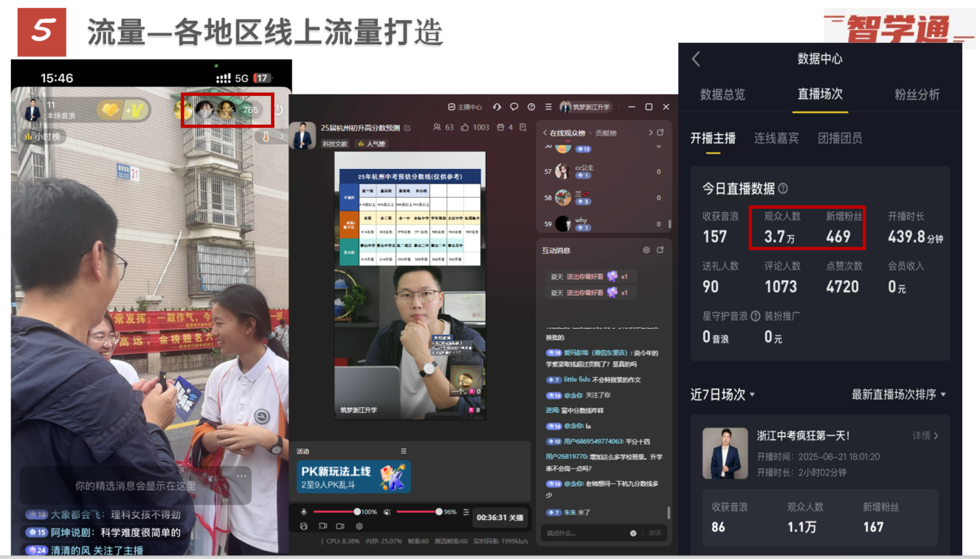Viewport: 980px width, 559px height.
Task: Tap the golden heart fan club icon
Action: pyautogui.click(x=110, y=111)
